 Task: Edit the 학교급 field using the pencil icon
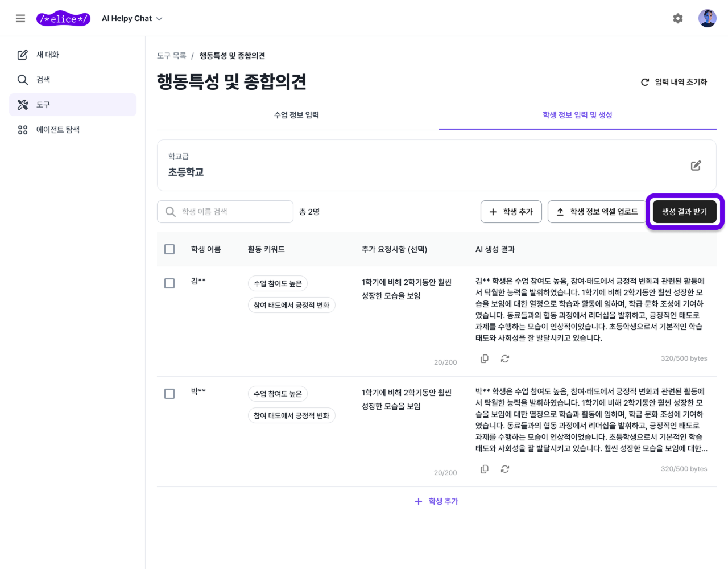696,165
